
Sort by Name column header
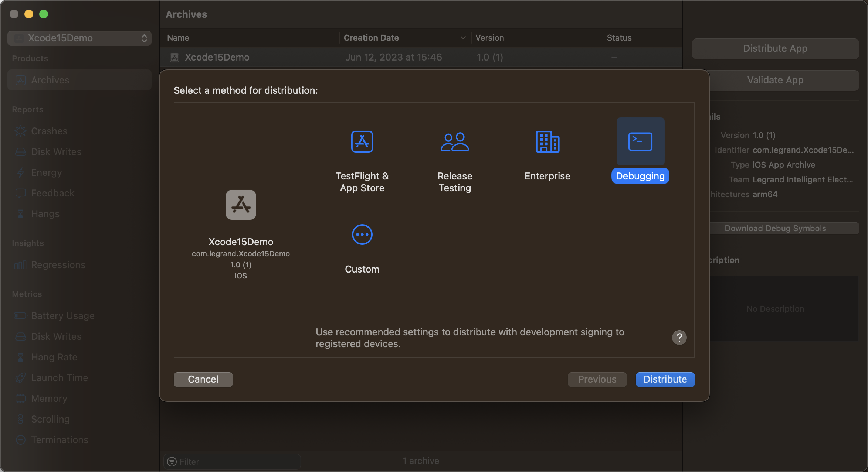tap(178, 38)
